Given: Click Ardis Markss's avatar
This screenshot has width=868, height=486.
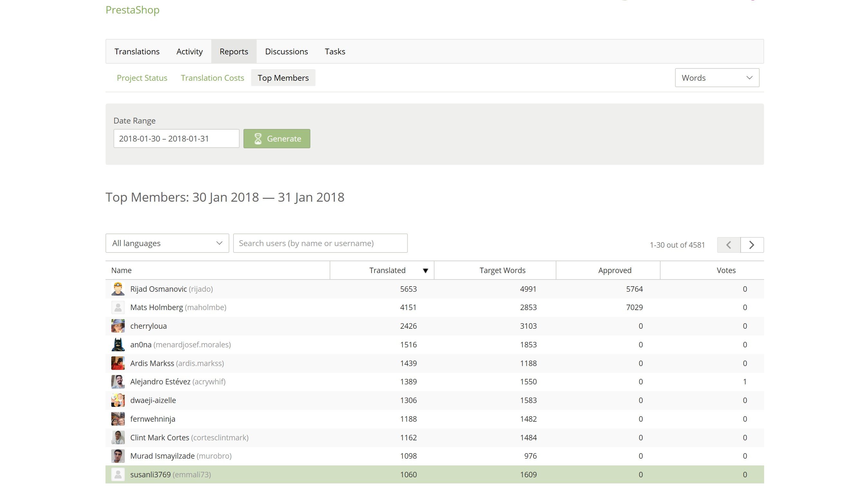Looking at the screenshot, I should [118, 363].
